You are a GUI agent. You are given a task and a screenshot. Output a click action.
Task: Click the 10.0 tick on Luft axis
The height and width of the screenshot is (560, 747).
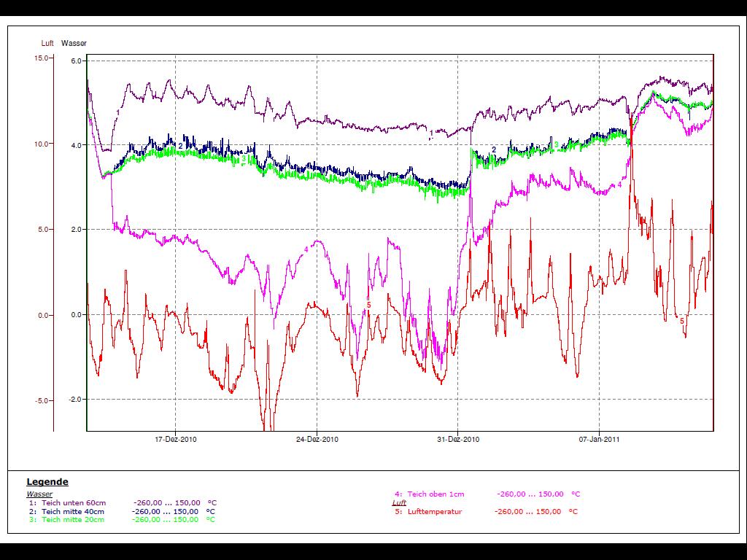[x=42, y=144]
